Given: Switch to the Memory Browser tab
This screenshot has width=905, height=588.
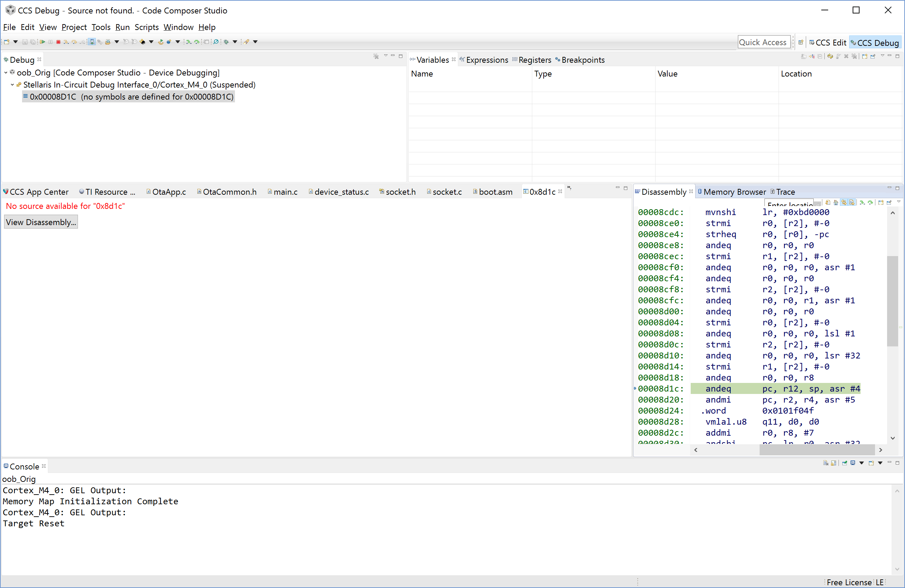Looking at the screenshot, I should (734, 192).
